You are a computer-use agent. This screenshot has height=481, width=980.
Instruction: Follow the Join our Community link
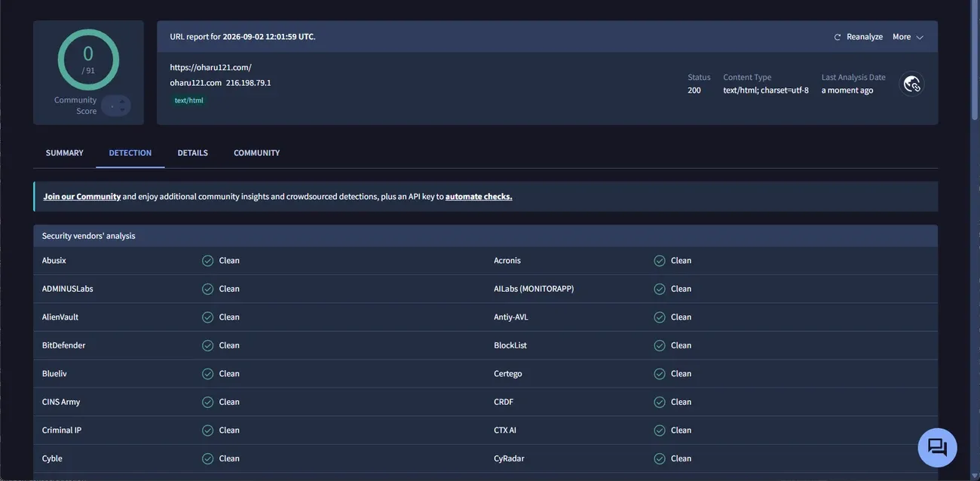(82, 196)
